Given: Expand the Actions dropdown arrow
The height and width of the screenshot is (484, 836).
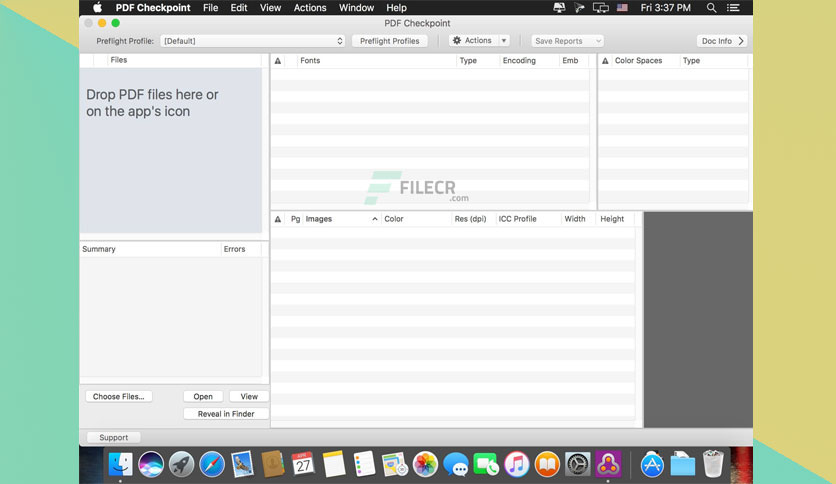Looking at the screenshot, I should 504,41.
